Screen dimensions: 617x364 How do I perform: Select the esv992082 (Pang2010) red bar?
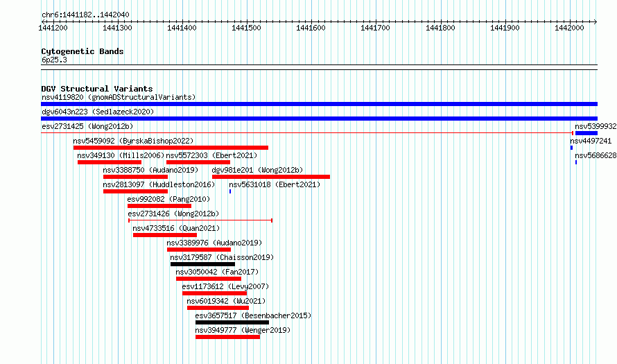click(x=159, y=206)
